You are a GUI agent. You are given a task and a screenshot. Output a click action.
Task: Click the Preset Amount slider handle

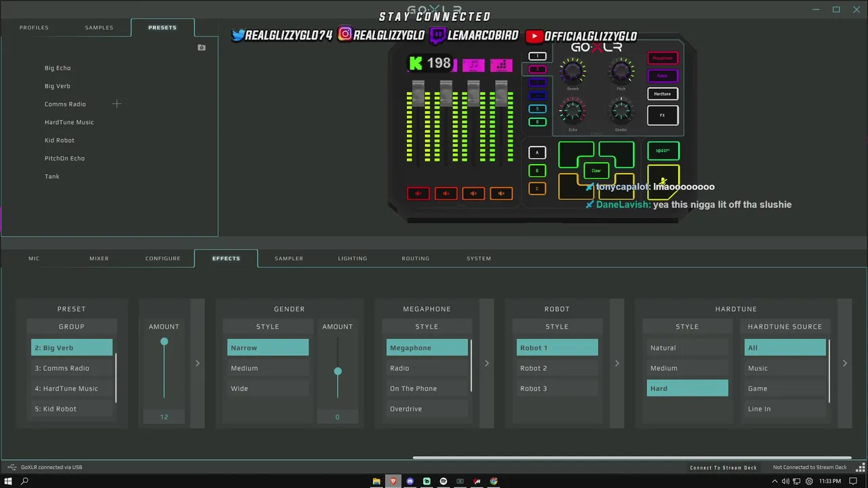click(164, 342)
